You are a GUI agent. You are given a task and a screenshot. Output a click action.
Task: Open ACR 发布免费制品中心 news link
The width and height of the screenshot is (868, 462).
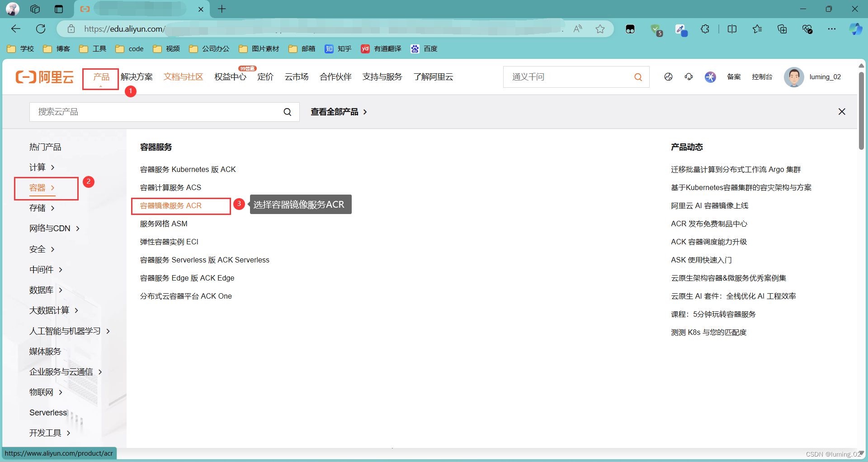(709, 224)
